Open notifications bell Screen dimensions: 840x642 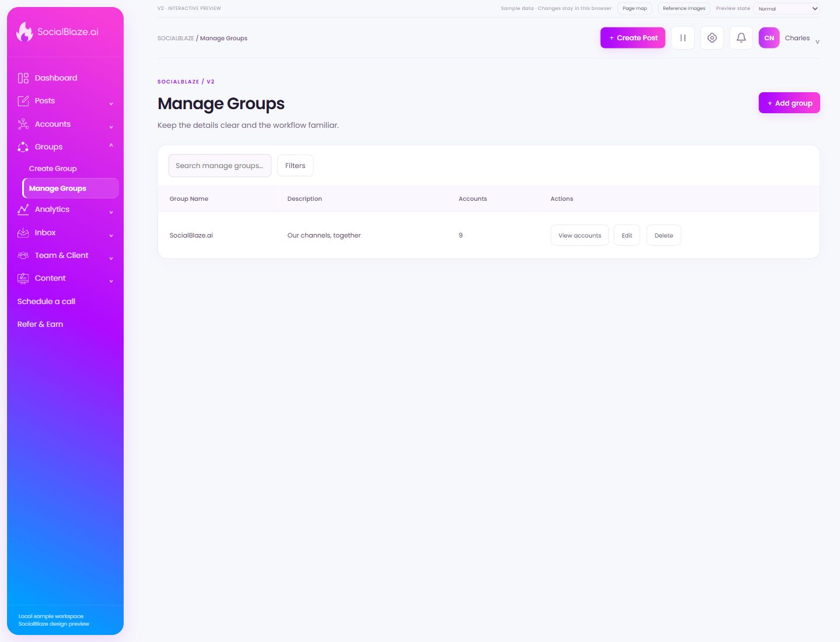741,38
